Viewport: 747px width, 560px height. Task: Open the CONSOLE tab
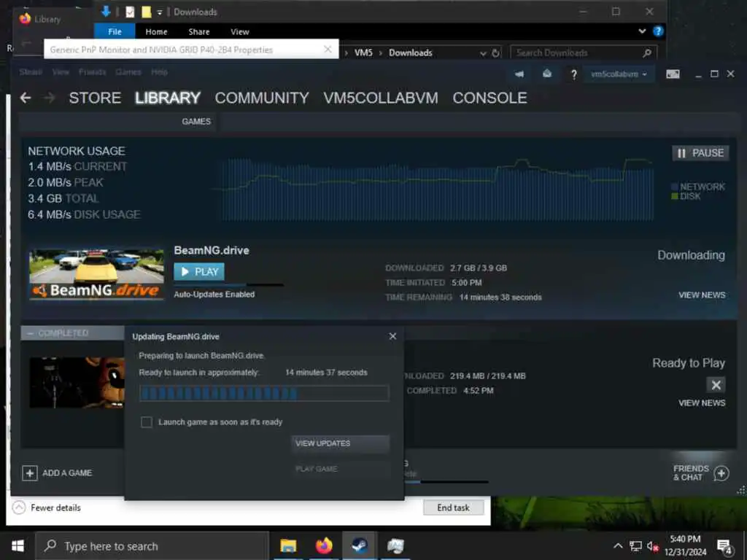point(489,98)
